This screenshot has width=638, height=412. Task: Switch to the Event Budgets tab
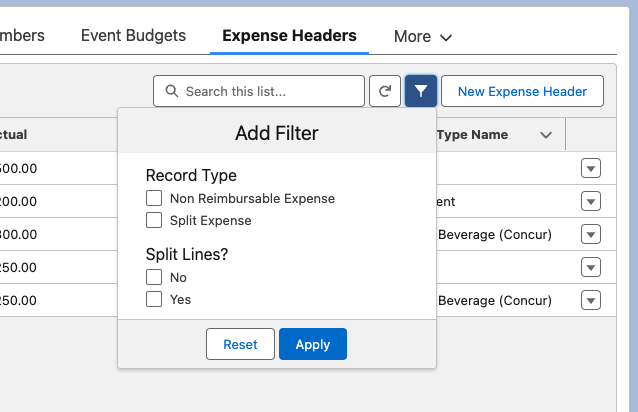tap(133, 35)
